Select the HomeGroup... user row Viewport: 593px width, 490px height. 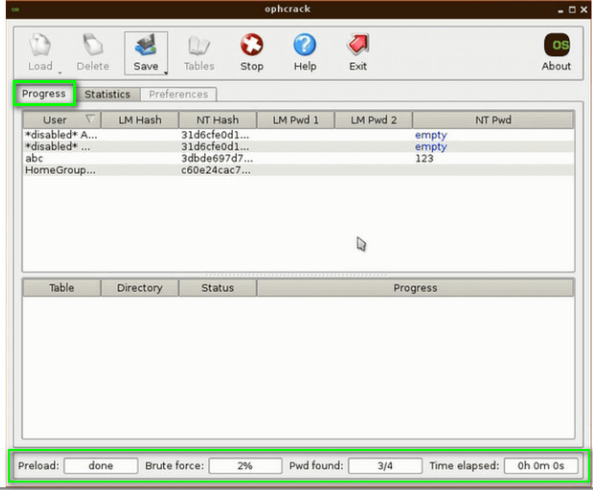[x=298, y=170]
